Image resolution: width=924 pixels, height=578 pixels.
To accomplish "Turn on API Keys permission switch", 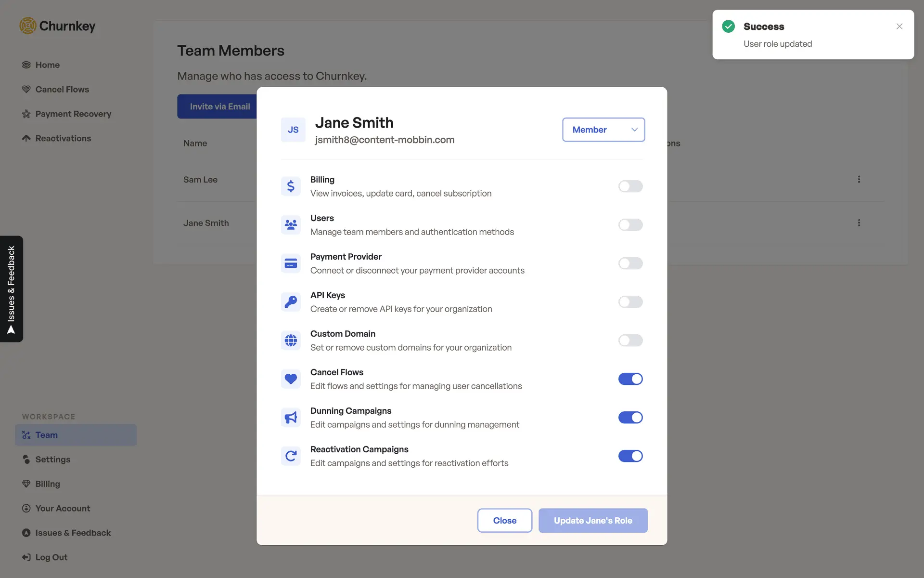I will click(630, 302).
